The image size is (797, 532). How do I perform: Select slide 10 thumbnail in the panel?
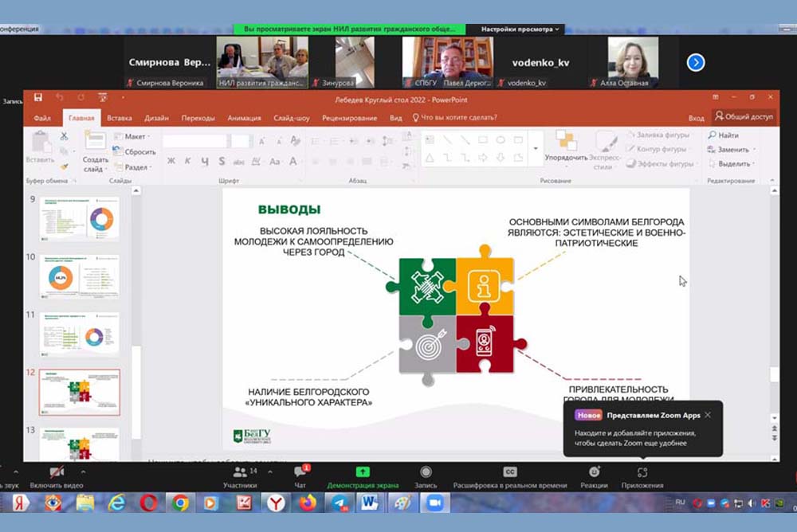[x=79, y=276]
